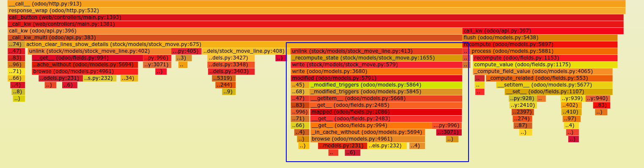
Task: Click the small ..9) frame
Action: [229, 92]
